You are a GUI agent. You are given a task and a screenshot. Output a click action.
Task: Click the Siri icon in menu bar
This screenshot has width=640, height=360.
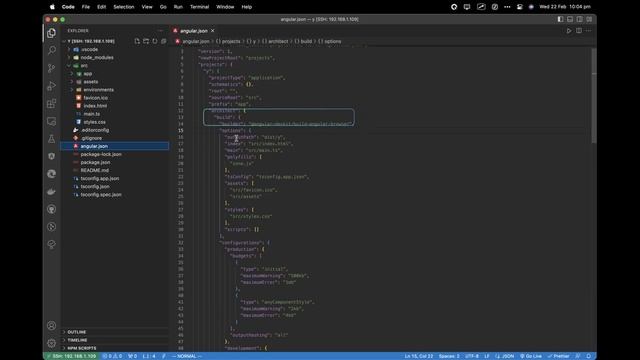tap(531, 7)
